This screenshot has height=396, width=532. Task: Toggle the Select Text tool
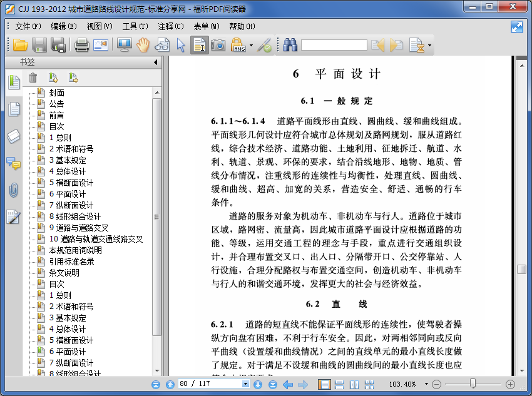click(x=200, y=45)
